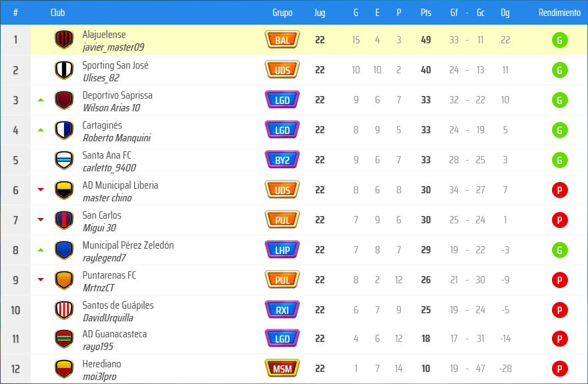Click the BAL group badge for Alajuelense
Viewport: 588px width, 384px height.
coord(282,40)
